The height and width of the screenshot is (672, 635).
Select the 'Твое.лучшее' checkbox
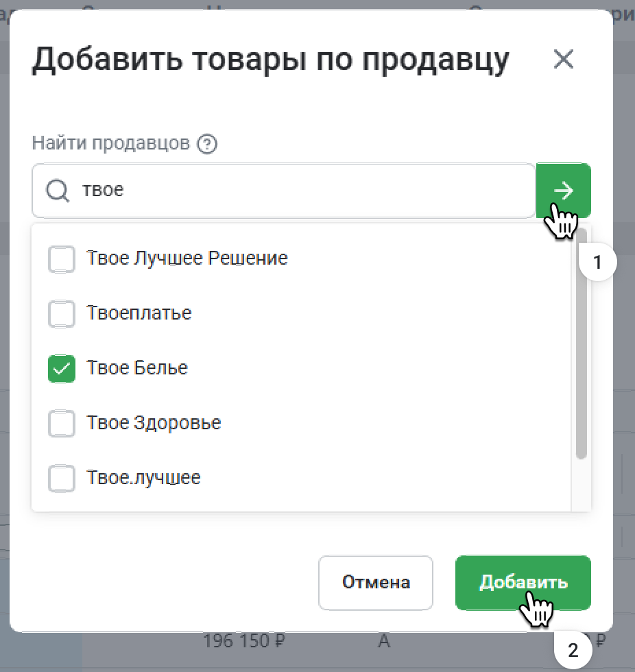[62, 478]
